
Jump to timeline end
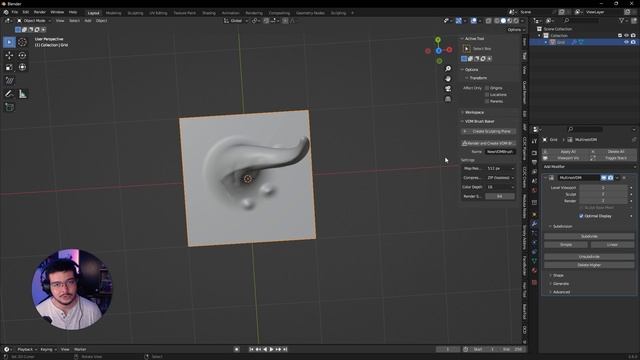click(x=285, y=349)
